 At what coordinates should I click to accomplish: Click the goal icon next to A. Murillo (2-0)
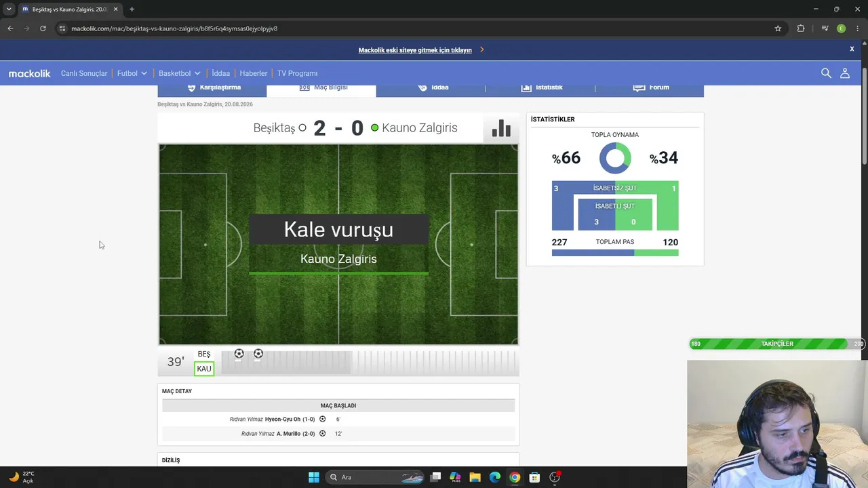(x=323, y=434)
